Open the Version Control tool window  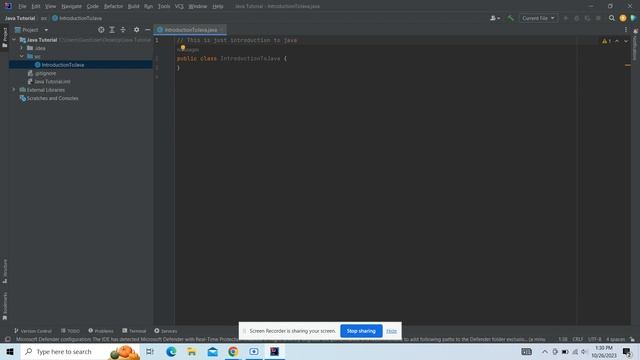(x=33, y=331)
